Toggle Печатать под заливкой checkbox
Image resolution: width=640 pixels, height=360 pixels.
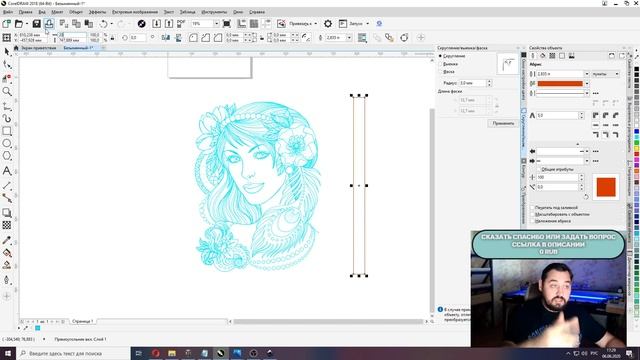point(532,207)
